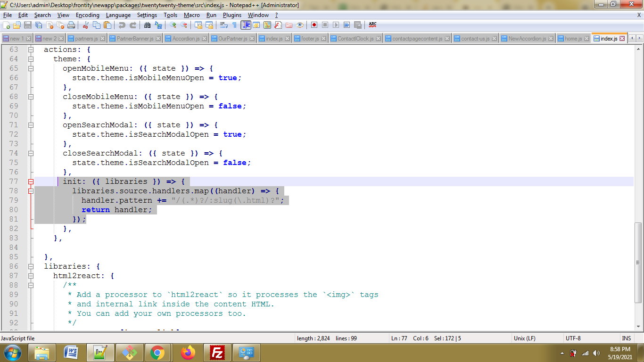The width and height of the screenshot is (644, 362).
Task: Close the active index.js tab
Action: pos(622,39)
